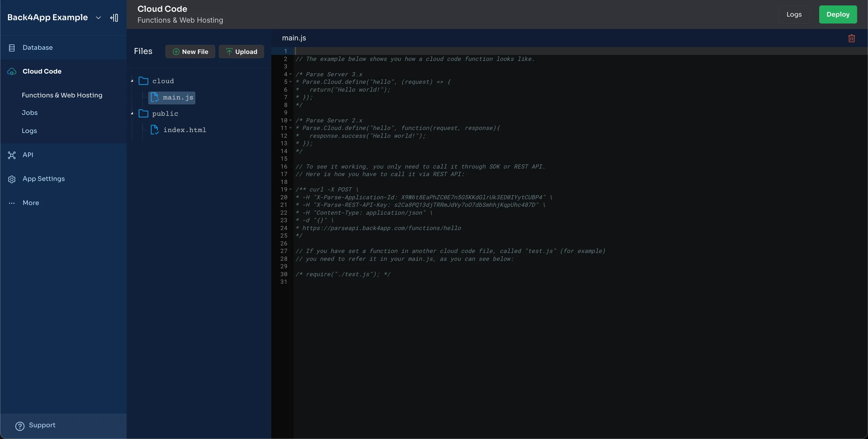The image size is (868, 439).
Task: Collapse the public folder tree arrow
Action: pos(132,114)
